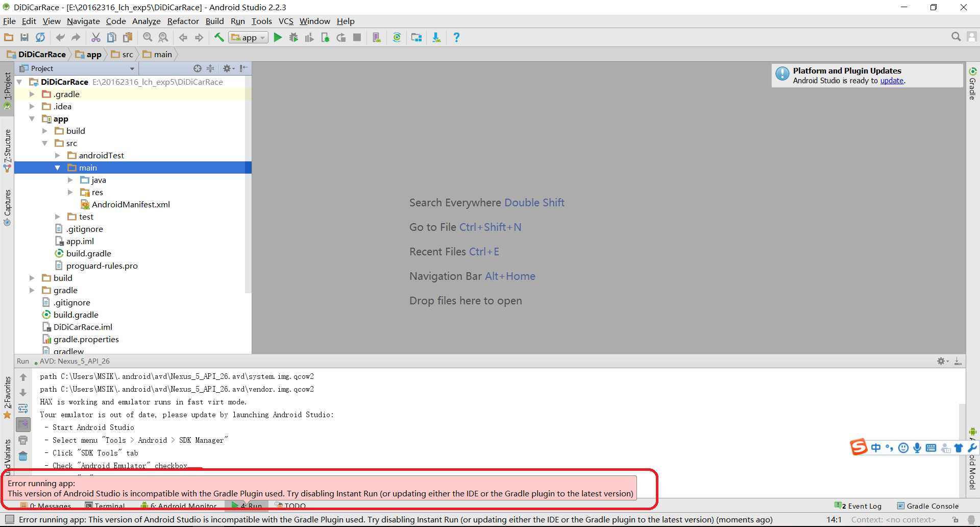Click the Help question mark icon
This screenshot has height=527, width=980.
456,37
